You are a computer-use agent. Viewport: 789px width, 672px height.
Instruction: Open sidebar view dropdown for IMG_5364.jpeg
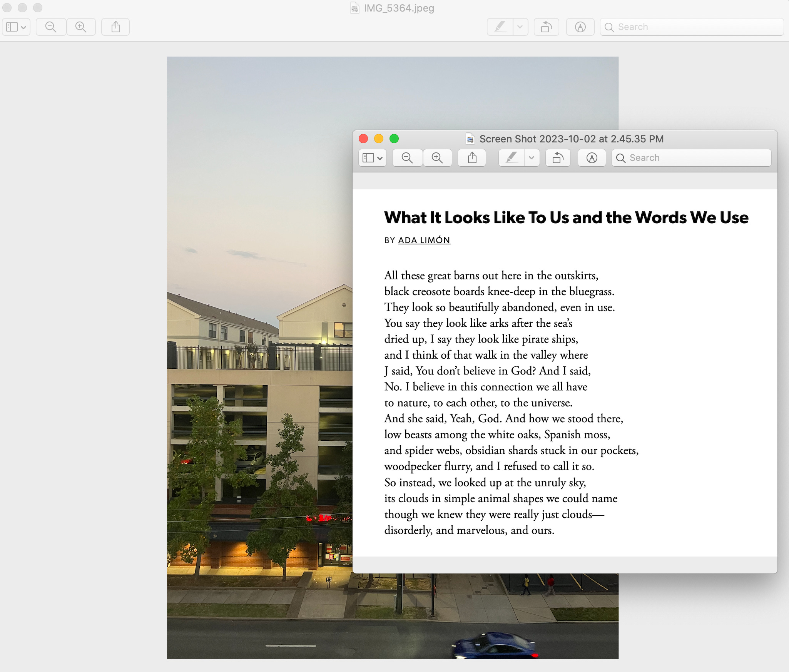click(16, 27)
